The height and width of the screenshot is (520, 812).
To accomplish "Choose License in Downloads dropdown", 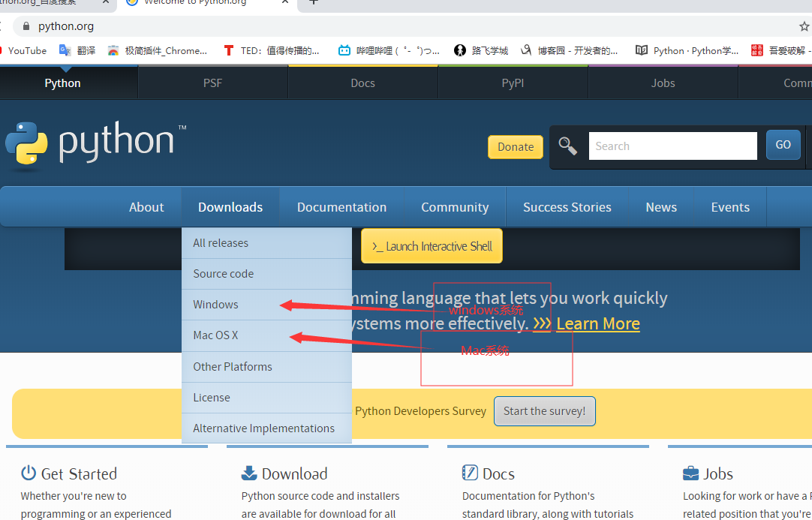I will pos(266,397).
